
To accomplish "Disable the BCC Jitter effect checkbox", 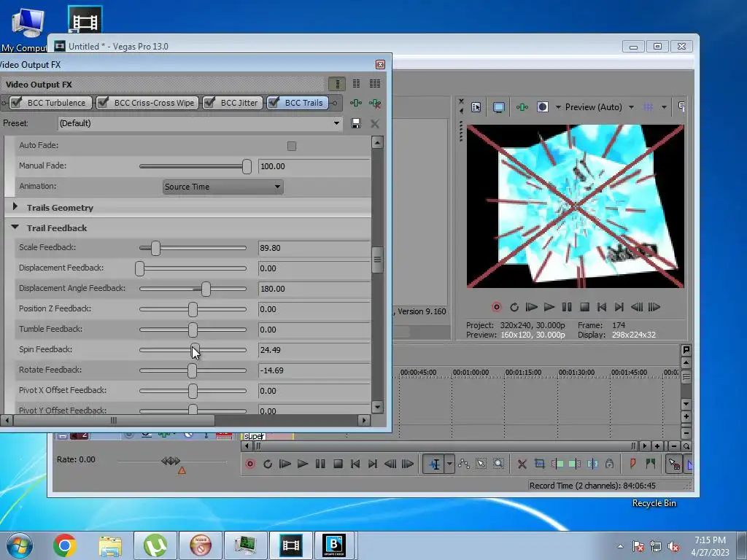I will pyautogui.click(x=209, y=102).
